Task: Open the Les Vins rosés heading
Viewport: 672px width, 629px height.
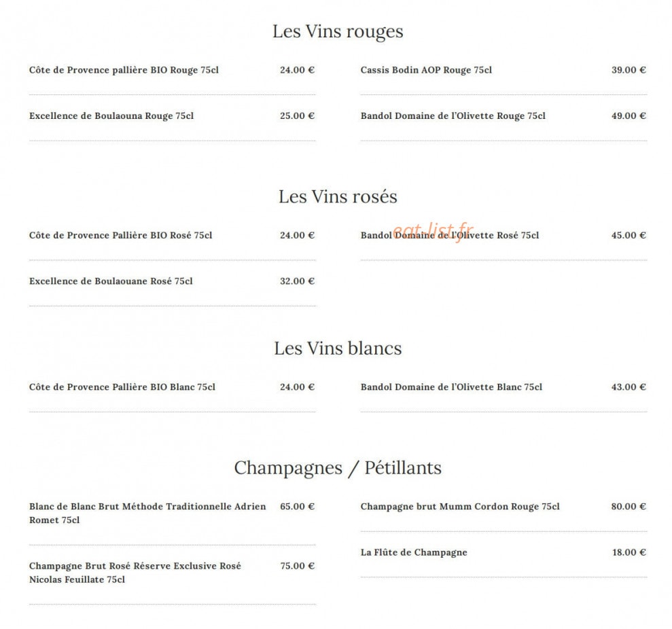Action: (338, 197)
